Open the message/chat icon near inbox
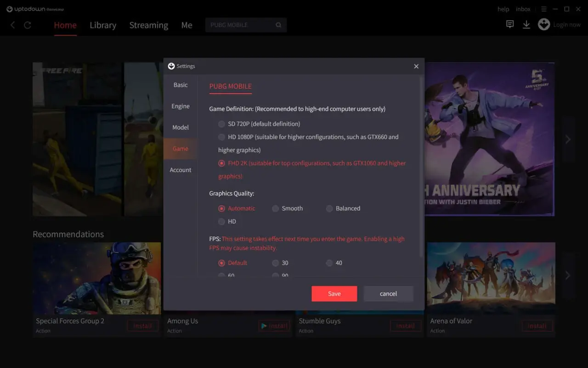 pos(509,24)
